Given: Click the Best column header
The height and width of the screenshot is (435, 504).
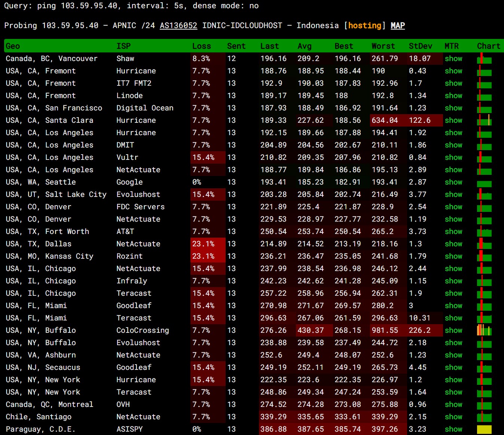Looking at the screenshot, I should coord(344,46).
